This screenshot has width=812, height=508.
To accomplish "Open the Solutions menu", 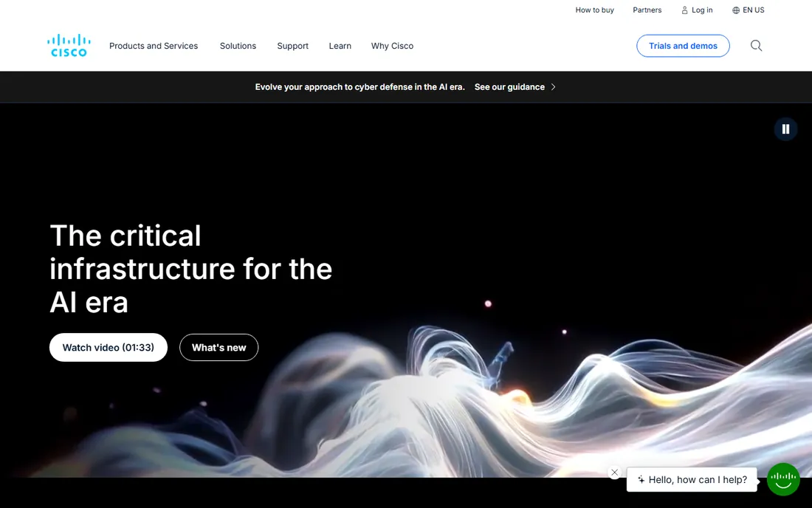I will coord(238,46).
